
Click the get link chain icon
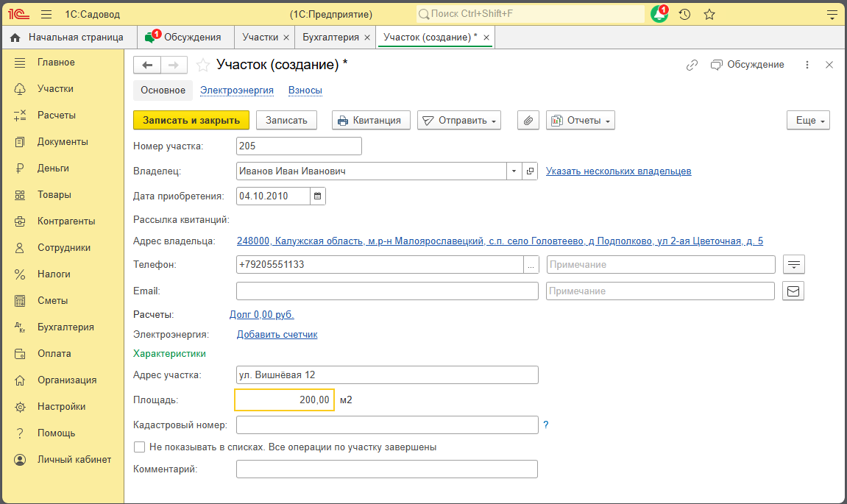692,65
